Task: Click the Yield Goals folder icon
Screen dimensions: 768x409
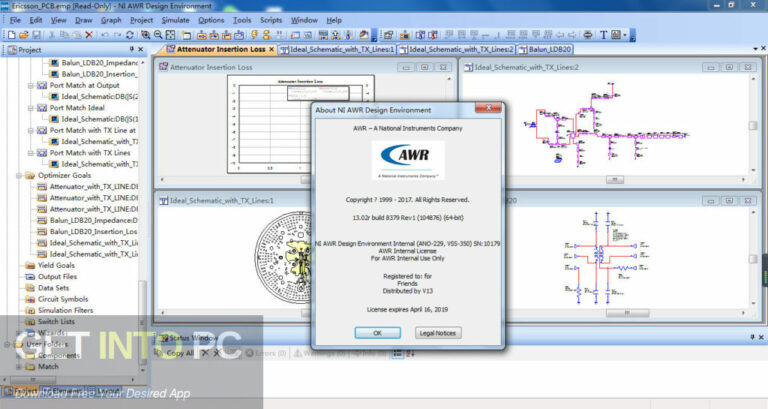Action: point(30,265)
